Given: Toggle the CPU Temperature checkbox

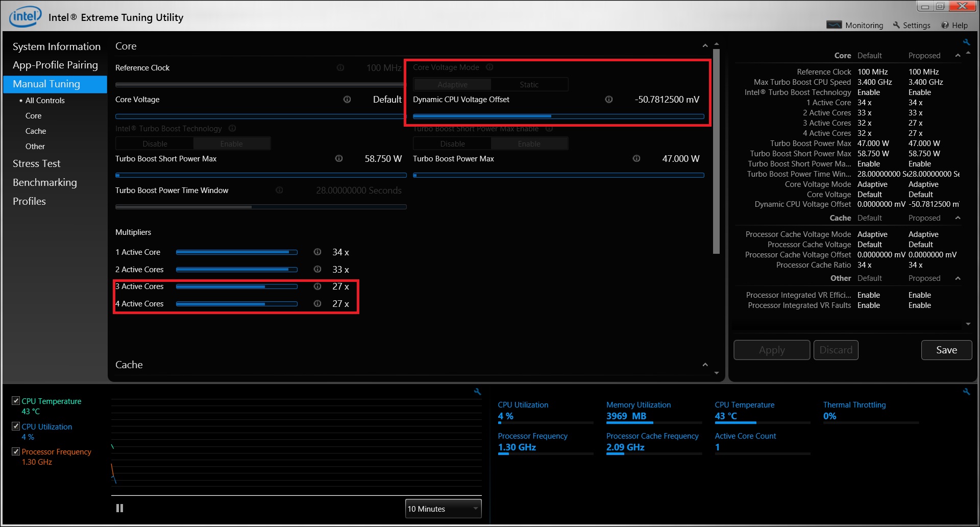Looking at the screenshot, I should (x=16, y=401).
